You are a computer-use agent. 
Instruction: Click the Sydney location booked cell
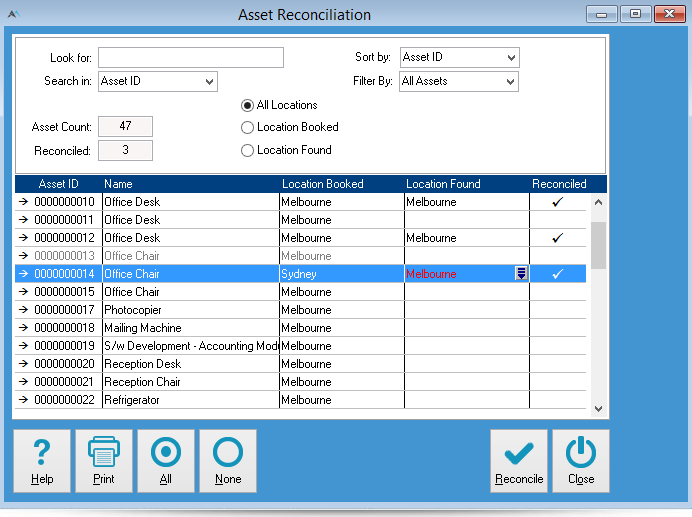tap(342, 274)
